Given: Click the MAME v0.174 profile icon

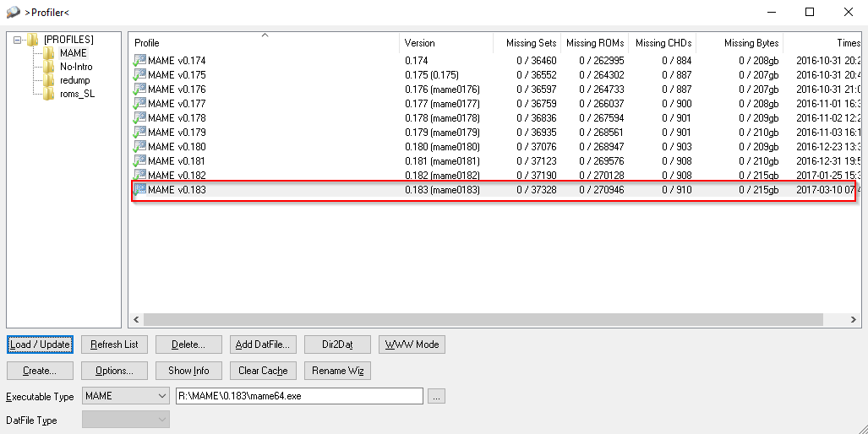Looking at the screenshot, I should [x=139, y=60].
